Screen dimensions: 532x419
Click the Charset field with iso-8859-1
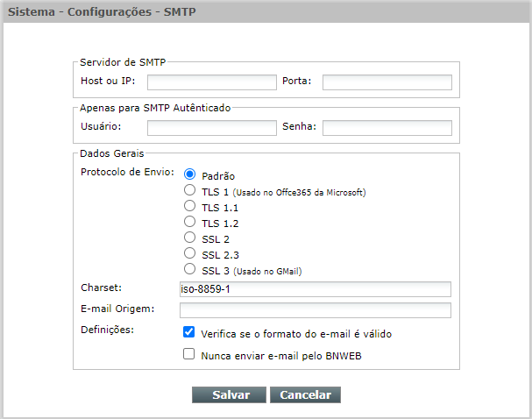click(x=315, y=289)
